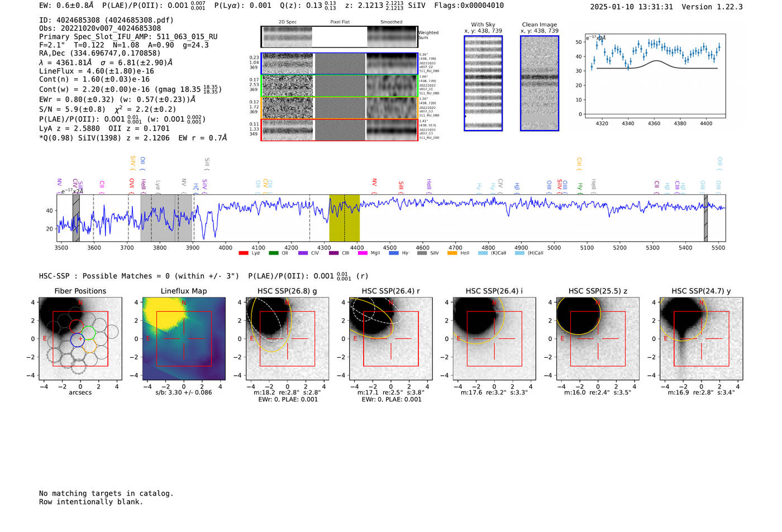Viewport: 782px width, 532px height.
Task: Select the blue-bordered 2D fiber spectrum row
Action: point(339,64)
